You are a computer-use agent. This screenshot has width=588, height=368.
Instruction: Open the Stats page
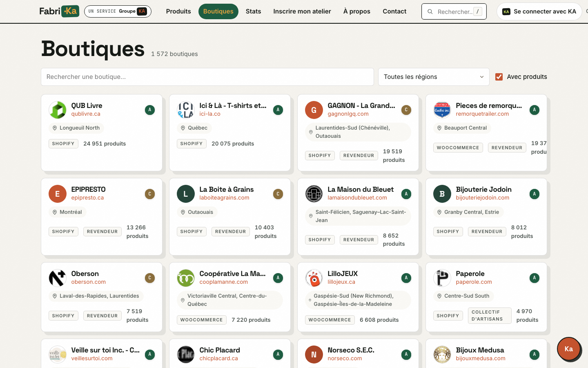click(254, 11)
